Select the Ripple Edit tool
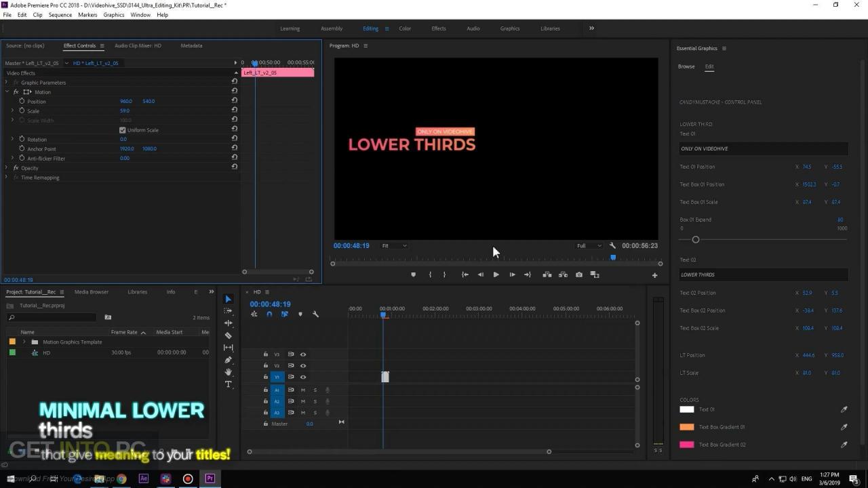 [x=229, y=323]
